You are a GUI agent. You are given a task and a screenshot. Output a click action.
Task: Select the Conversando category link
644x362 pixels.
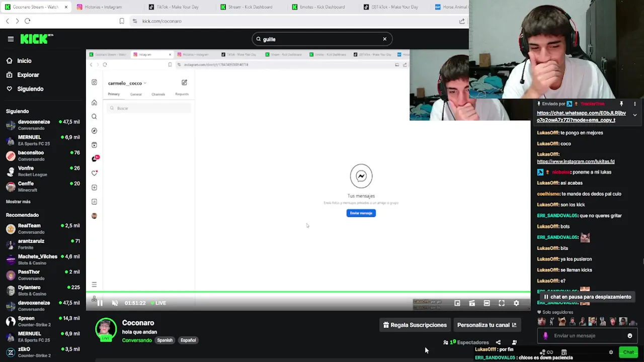click(137, 340)
